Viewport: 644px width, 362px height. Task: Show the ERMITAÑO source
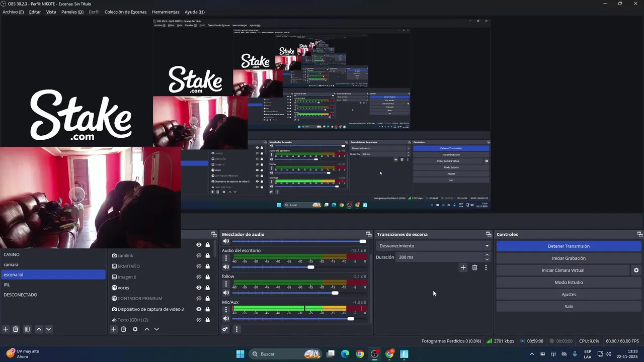(x=199, y=266)
